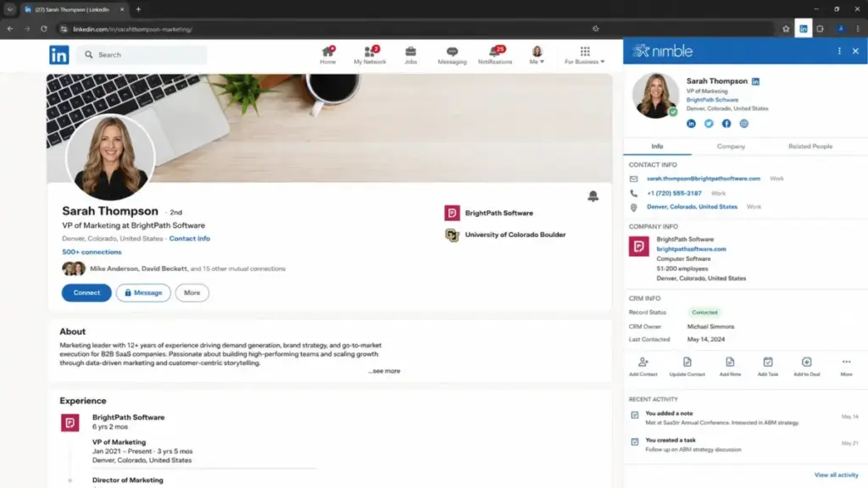Open Contact info link
Viewport: 868px width, 488px height.
189,238
